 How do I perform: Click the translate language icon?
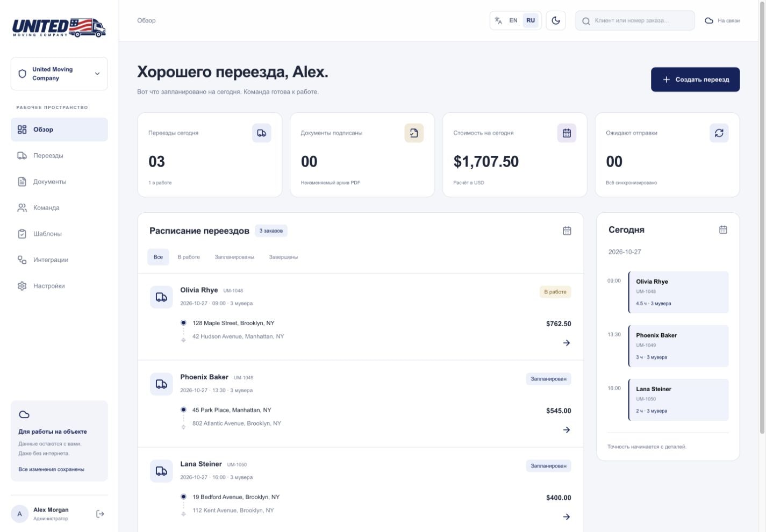point(498,20)
